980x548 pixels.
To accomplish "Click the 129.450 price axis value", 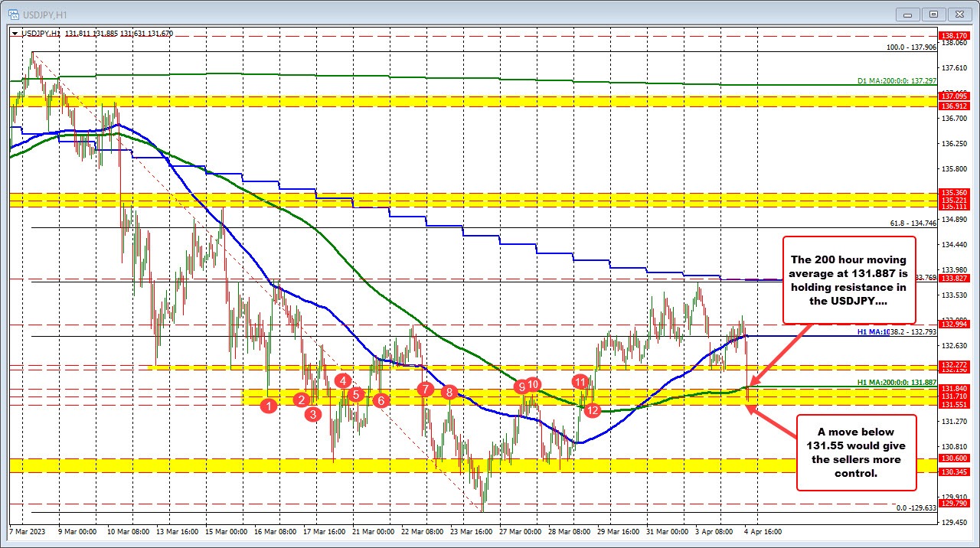I will 955,522.
